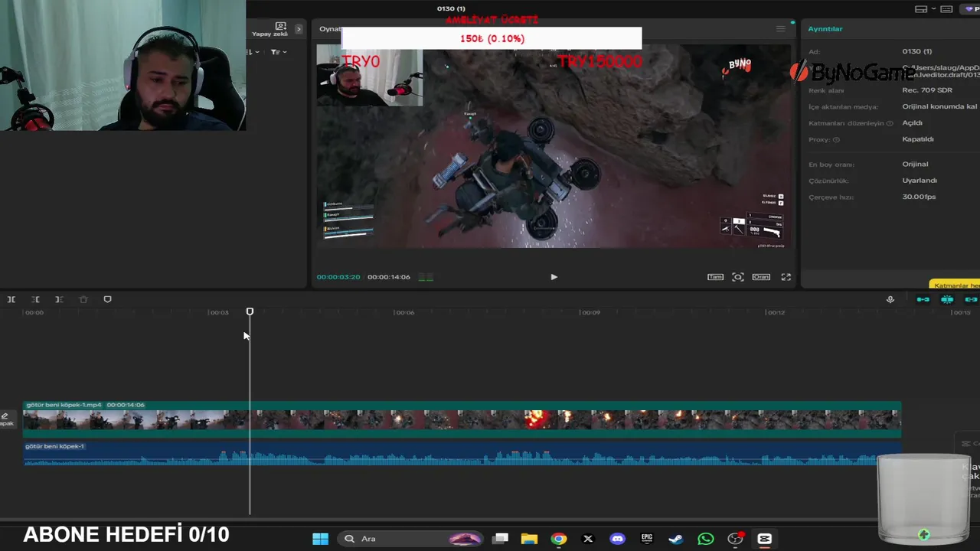Click the 'Uyarlandı' resolution value
980x551 pixels.
point(920,181)
